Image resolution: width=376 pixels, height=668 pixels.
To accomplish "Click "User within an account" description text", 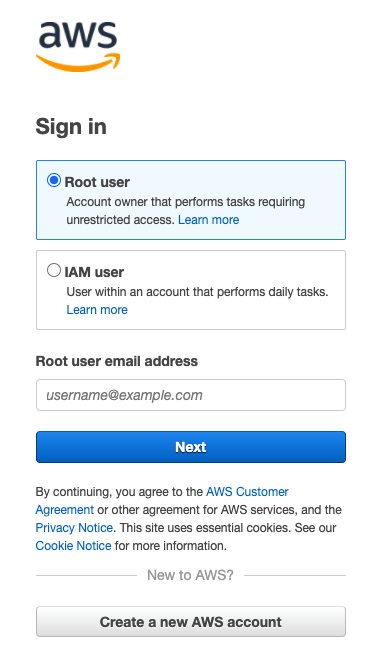I will tap(198, 292).
